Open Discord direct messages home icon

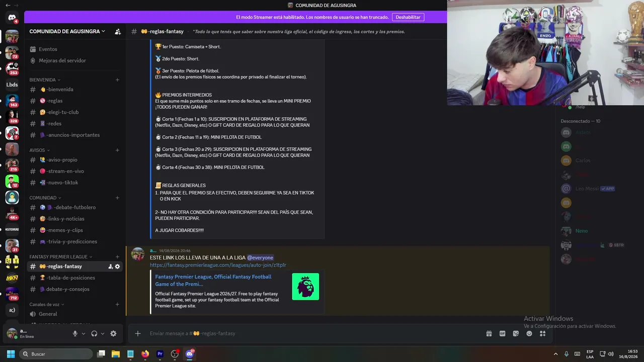coord(12,18)
